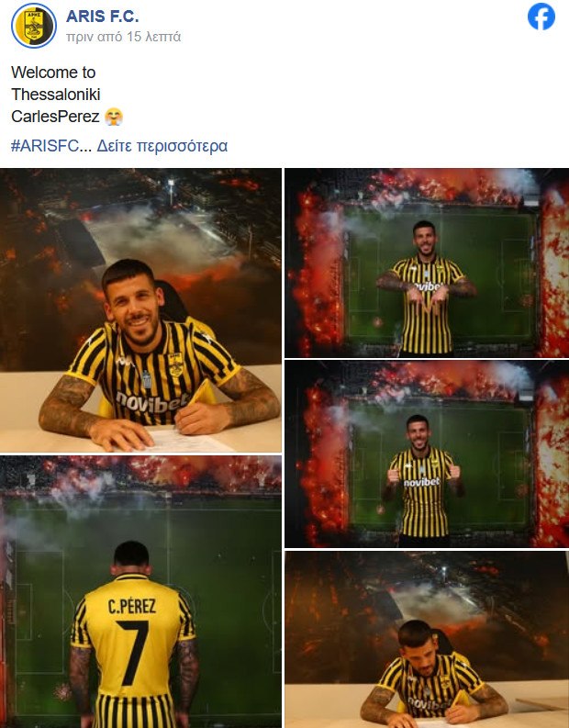Click novibet sponsor logo in large signing photo
This screenshot has height=728, width=569.
151,402
